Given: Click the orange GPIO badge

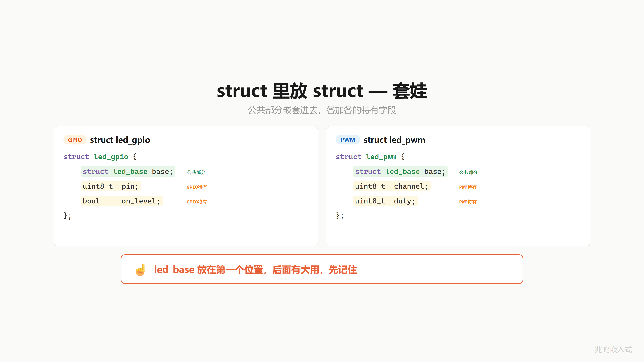Looking at the screenshot, I should pos(75,140).
